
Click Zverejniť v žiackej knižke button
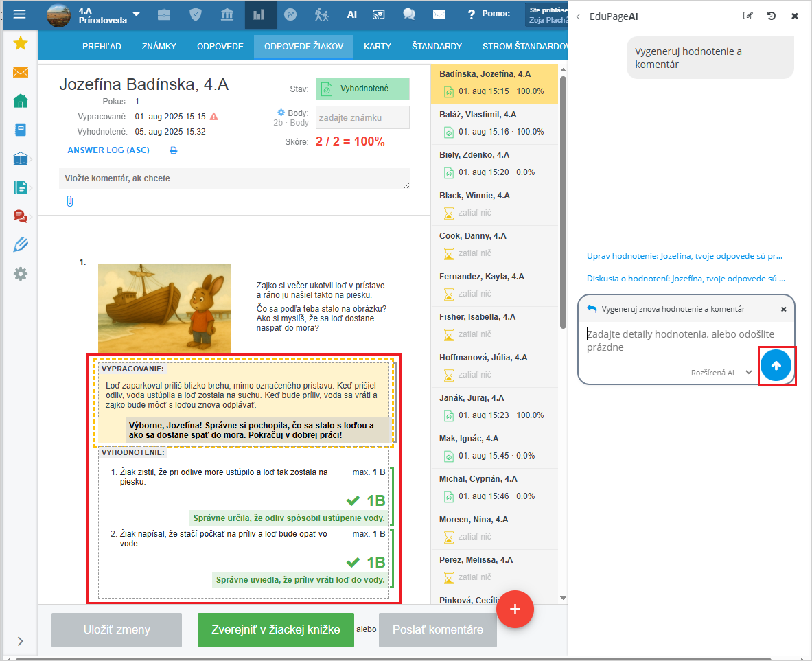pos(275,630)
